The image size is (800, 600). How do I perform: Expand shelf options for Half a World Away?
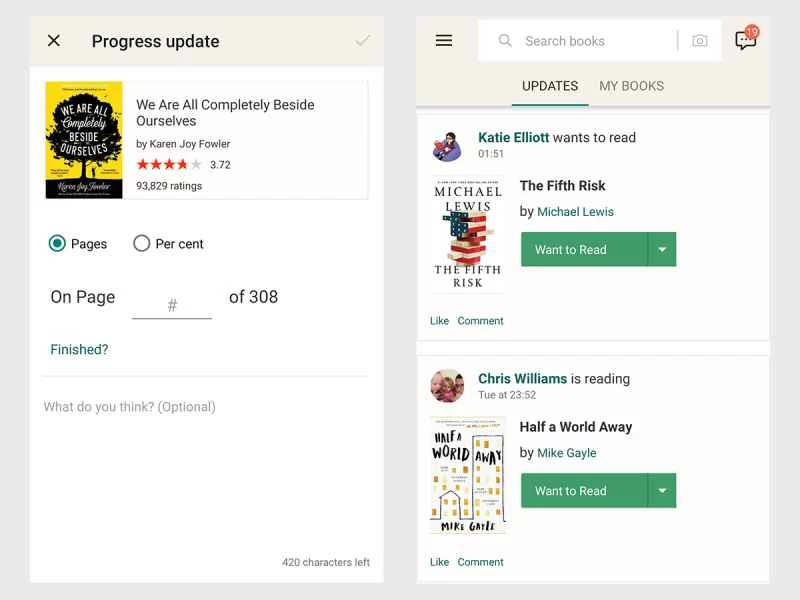(x=663, y=490)
